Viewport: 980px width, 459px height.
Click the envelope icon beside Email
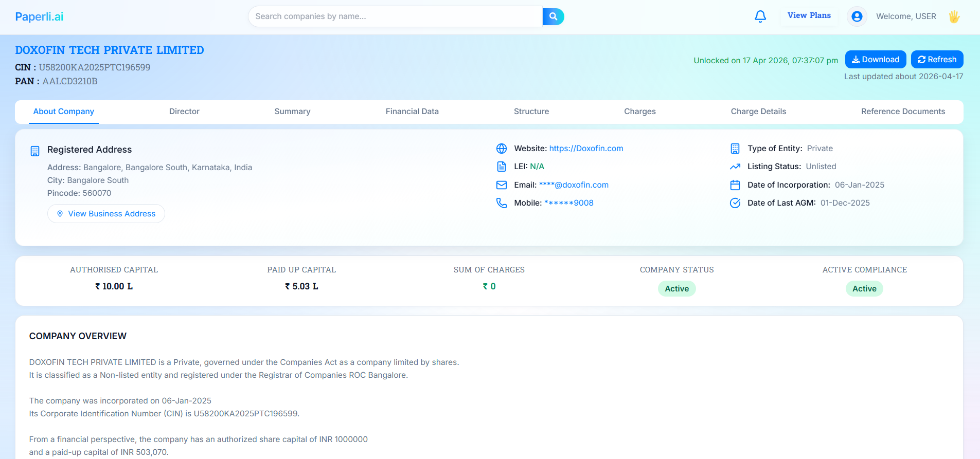(502, 185)
